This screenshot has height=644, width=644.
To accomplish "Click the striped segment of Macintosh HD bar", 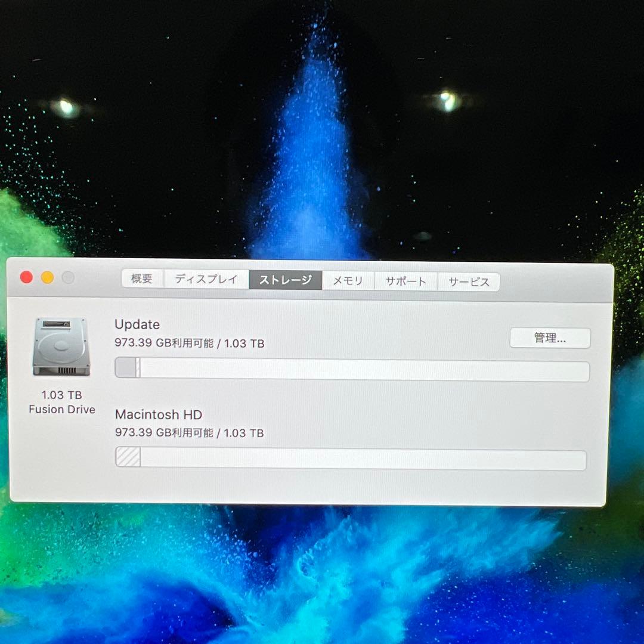I will pos(126,457).
